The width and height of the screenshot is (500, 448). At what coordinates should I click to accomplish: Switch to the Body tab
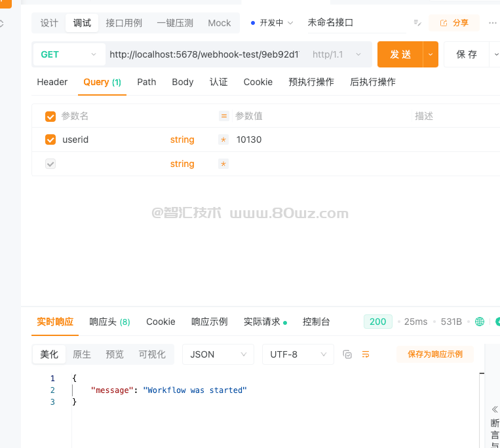[x=182, y=82]
